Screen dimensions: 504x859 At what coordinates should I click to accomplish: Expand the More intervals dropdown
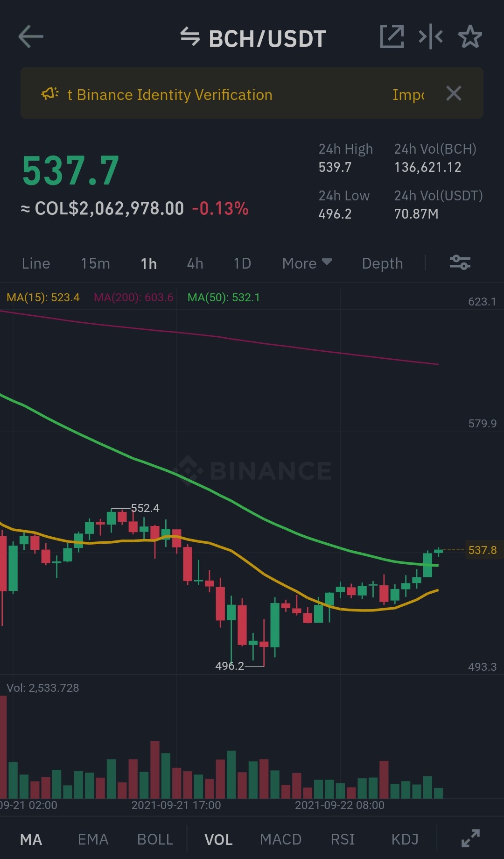[307, 263]
